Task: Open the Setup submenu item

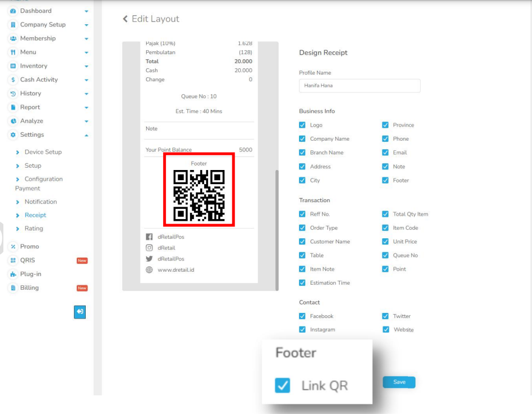Action: coord(33,165)
